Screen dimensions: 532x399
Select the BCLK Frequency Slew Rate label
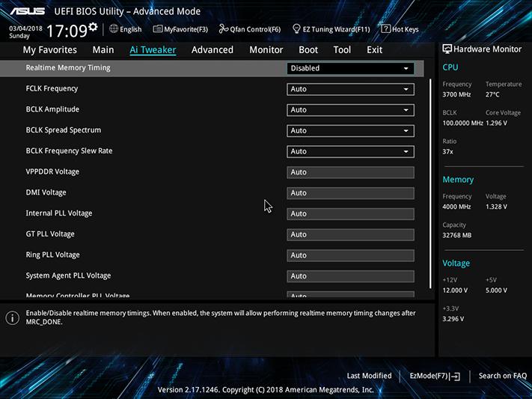[70, 150]
